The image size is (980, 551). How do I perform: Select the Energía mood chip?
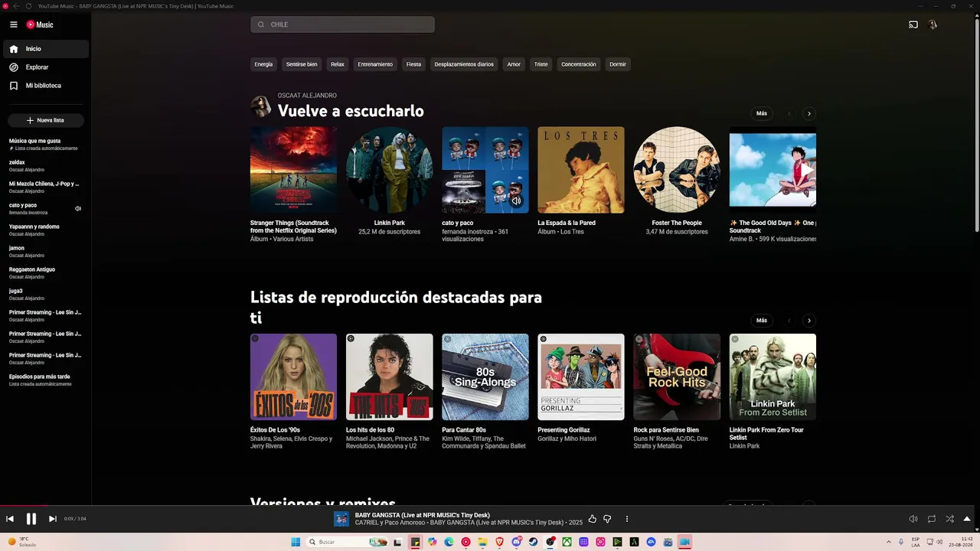(263, 64)
